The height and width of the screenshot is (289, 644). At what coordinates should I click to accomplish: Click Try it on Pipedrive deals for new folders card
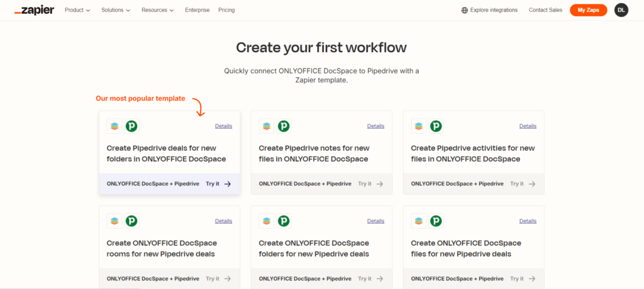tap(213, 184)
